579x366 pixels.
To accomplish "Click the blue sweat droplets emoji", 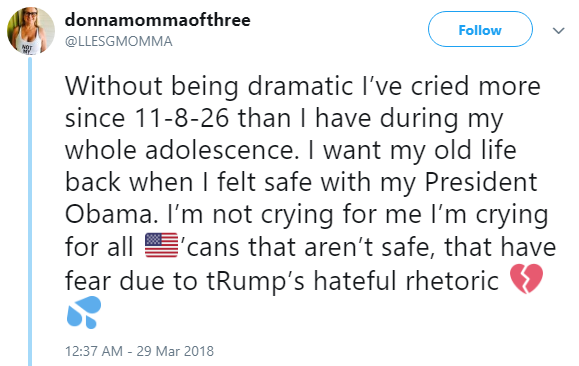I will 84,312.
